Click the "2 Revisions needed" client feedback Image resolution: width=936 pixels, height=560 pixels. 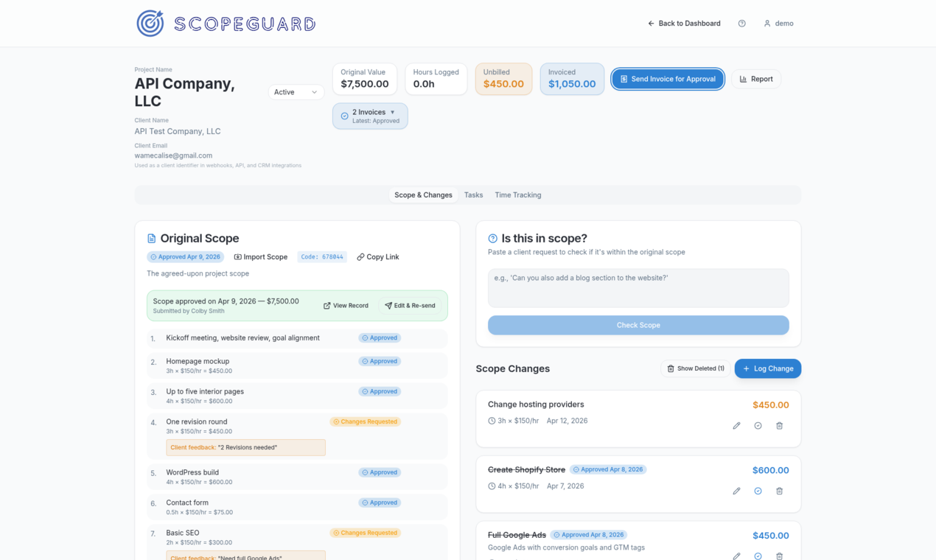(245, 447)
